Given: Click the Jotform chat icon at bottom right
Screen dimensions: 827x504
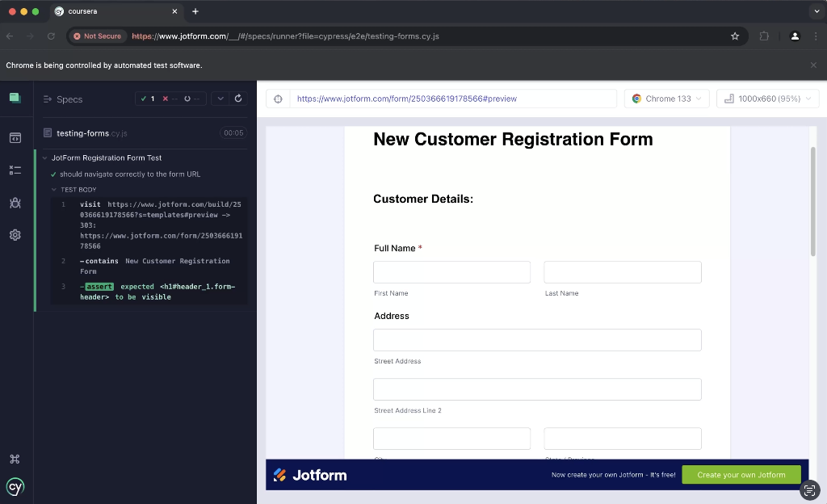Looking at the screenshot, I should (809, 489).
